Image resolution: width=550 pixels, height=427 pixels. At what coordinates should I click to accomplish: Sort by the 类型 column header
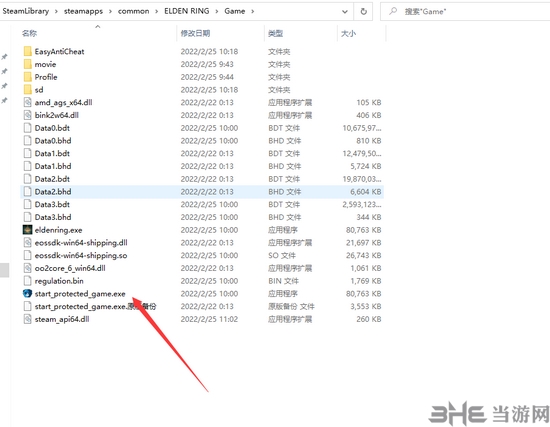(275, 33)
